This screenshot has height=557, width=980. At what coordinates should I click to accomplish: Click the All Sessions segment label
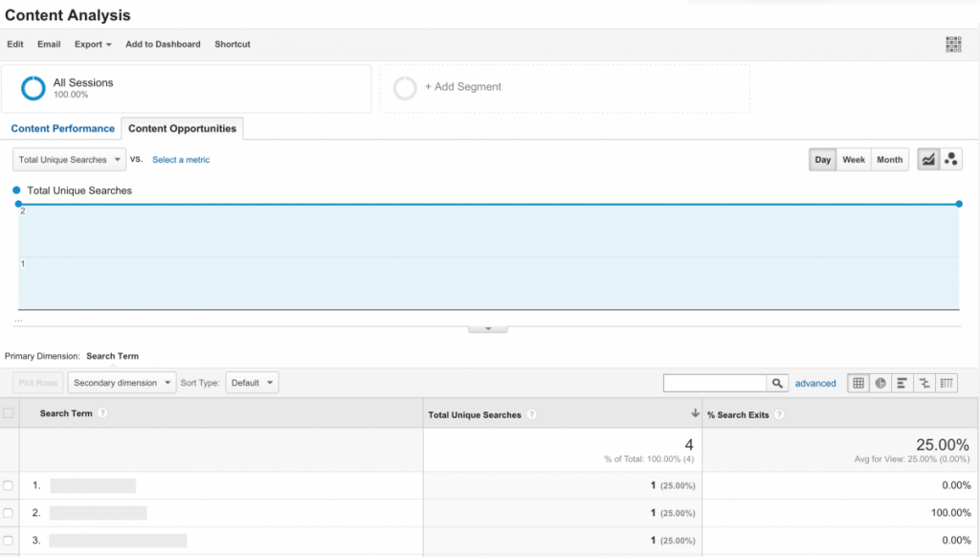point(83,82)
